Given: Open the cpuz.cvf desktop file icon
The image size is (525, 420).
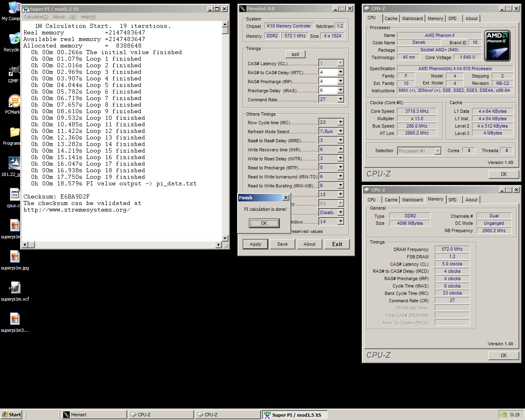Looking at the screenshot, I should [x=15, y=195].
